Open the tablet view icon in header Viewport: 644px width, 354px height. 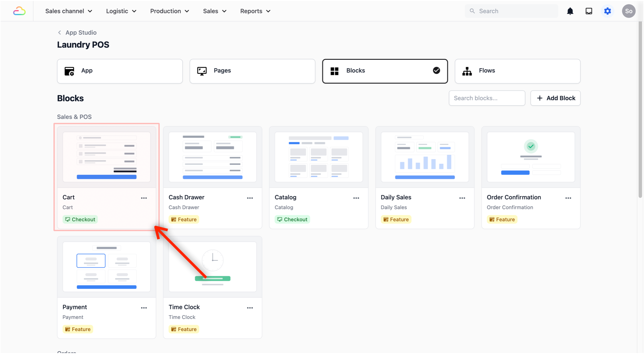pyautogui.click(x=589, y=11)
